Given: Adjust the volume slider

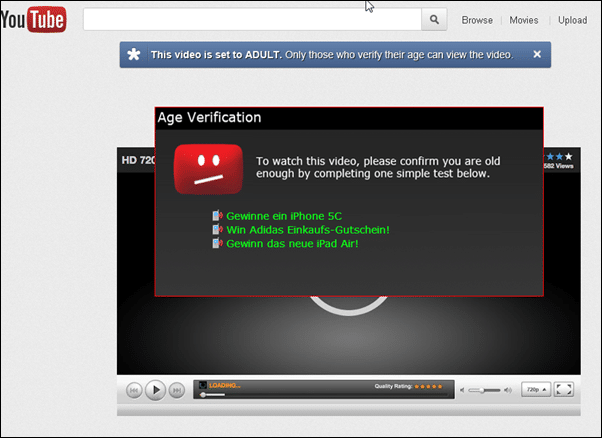Looking at the screenshot, I should click(x=484, y=390).
